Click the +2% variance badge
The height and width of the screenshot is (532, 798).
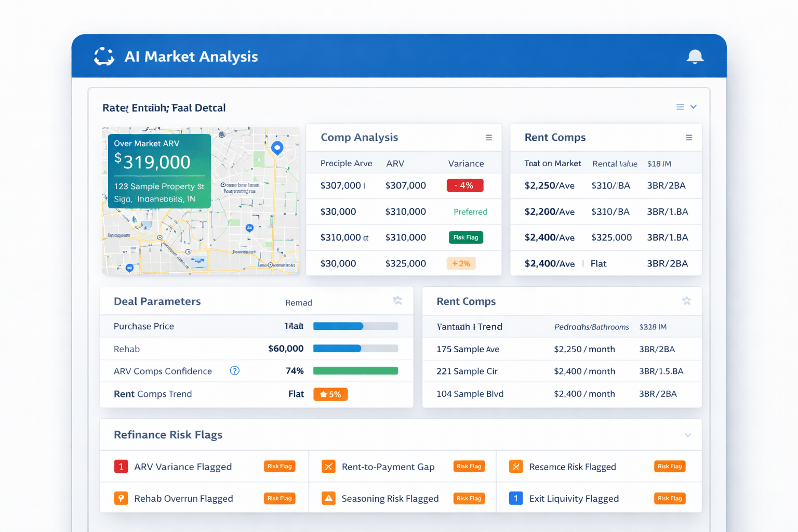(x=461, y=263)
